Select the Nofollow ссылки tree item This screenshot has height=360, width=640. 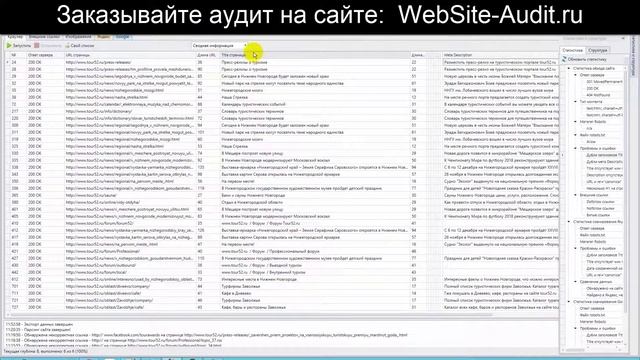[600, 209]
